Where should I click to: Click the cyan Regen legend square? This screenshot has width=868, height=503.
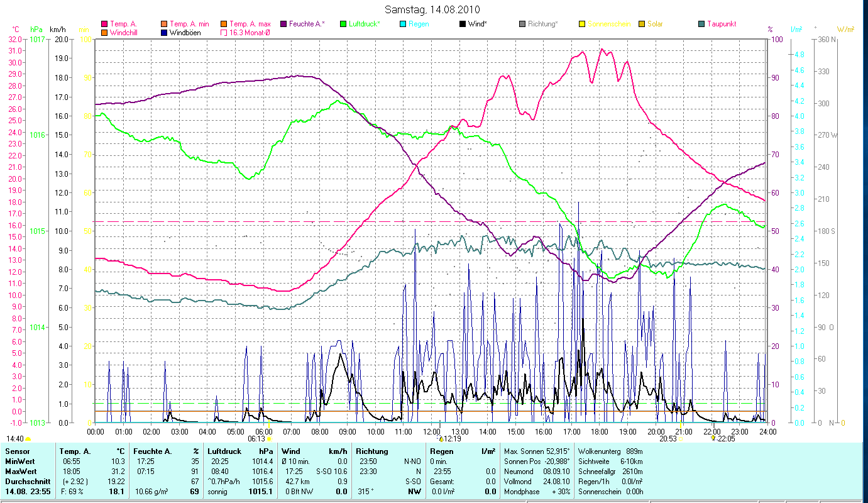402,24
